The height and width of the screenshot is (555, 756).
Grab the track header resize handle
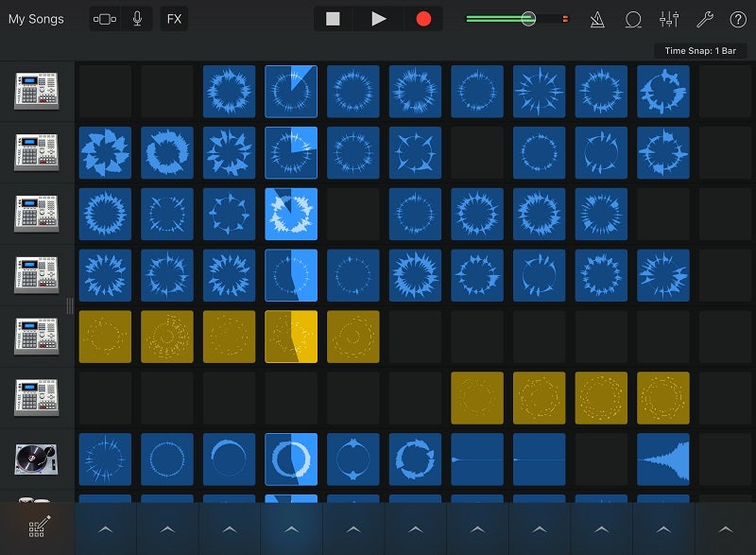point(70,305)
